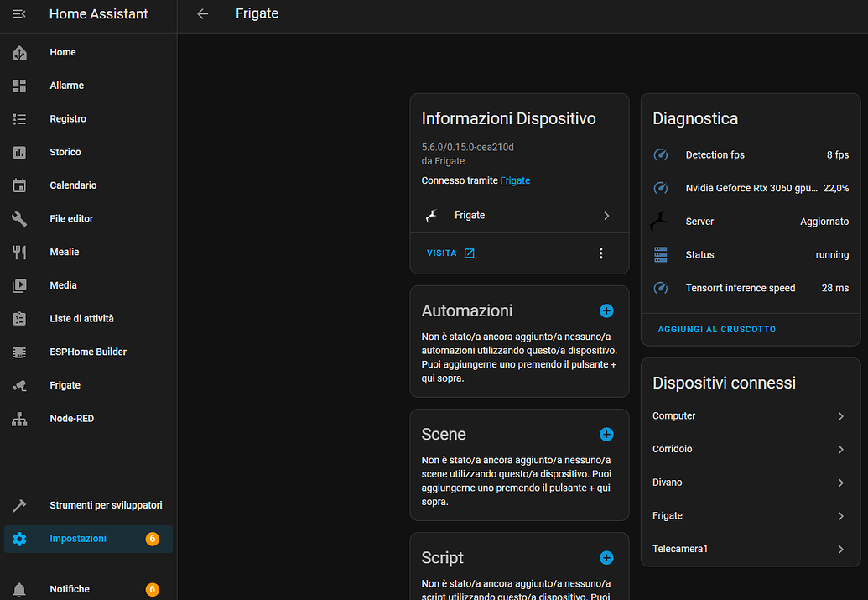The height and width of the screenshot is (600, 868).
Task: Click the back arrow next to Frigate title
Action: click(x=202, y=14)
